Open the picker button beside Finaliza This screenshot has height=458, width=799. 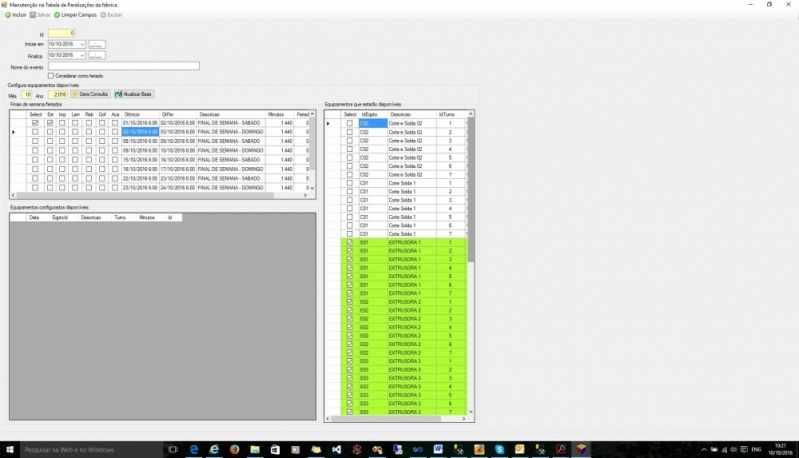pyautogui.click(x=97, y=56)
